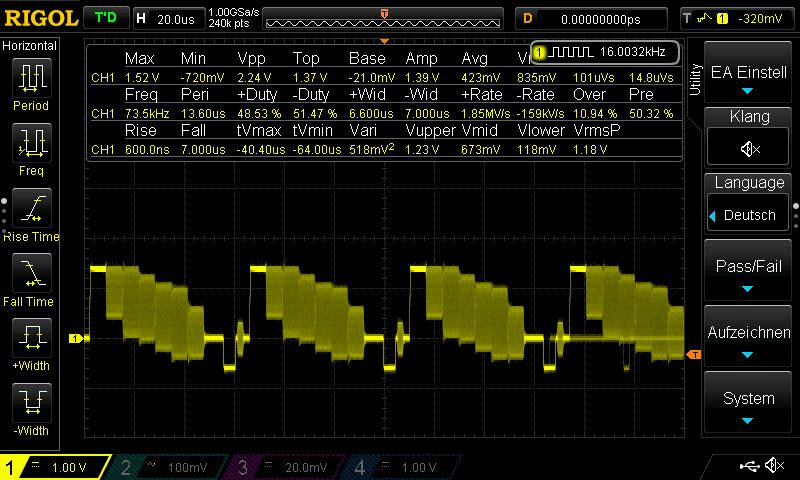Open the EA Einstell submenu
Viewport: 800px width, 480px height.
point(748,78)
